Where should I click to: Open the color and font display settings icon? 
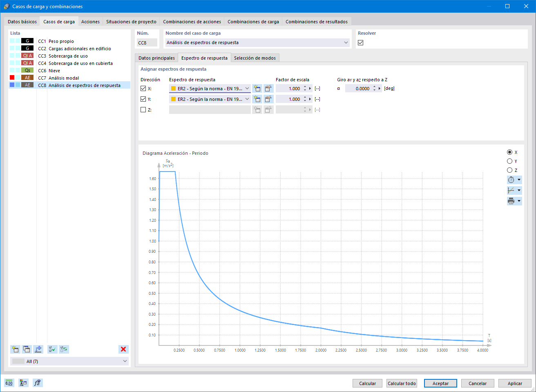point(23,383)
